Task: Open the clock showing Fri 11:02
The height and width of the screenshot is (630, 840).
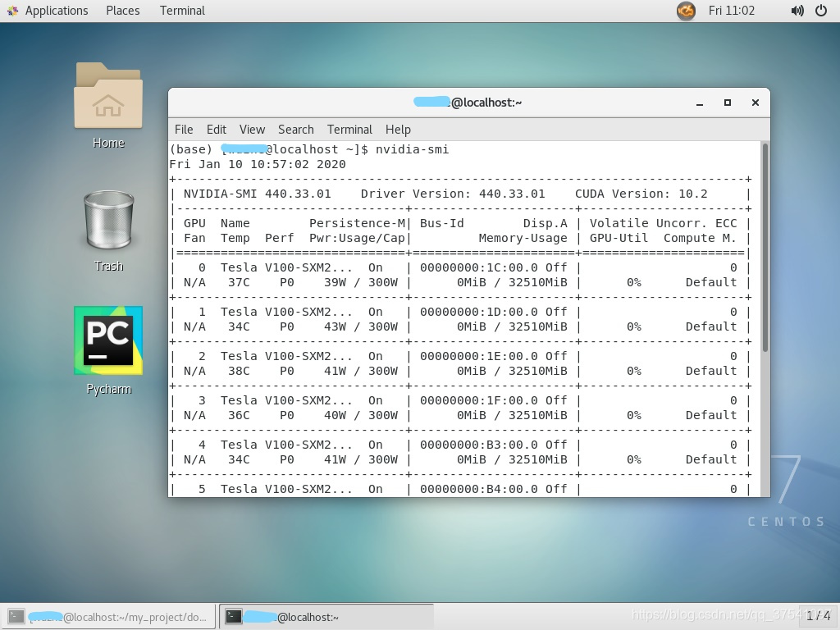Action: point(731,11)
